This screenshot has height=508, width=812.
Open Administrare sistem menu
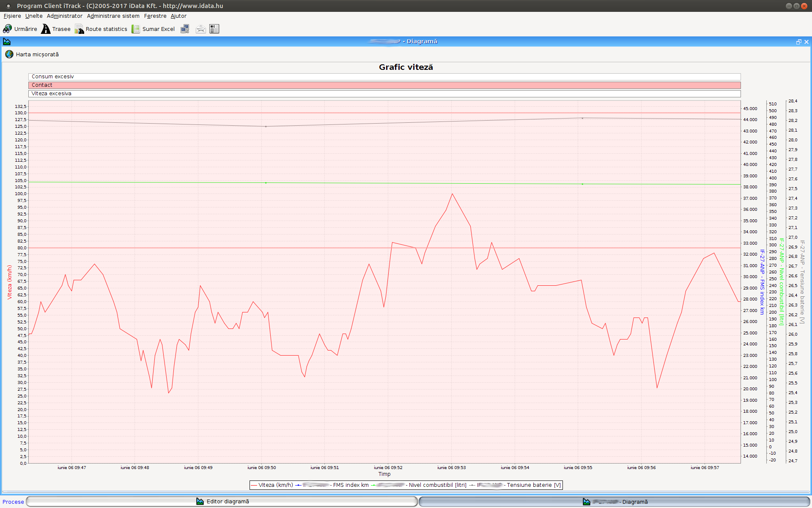[x=113, y=16]
